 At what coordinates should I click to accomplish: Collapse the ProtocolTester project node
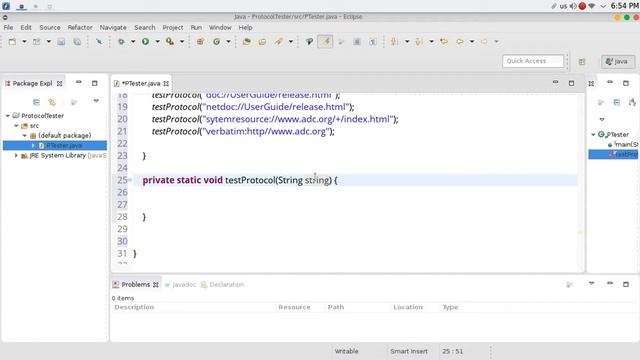(x=7, y=116)
